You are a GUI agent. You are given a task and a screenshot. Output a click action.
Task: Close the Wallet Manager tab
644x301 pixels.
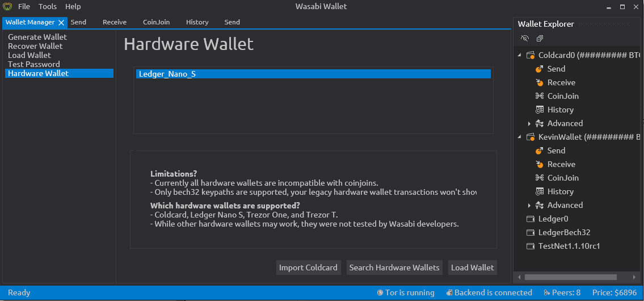coord(61,22)
